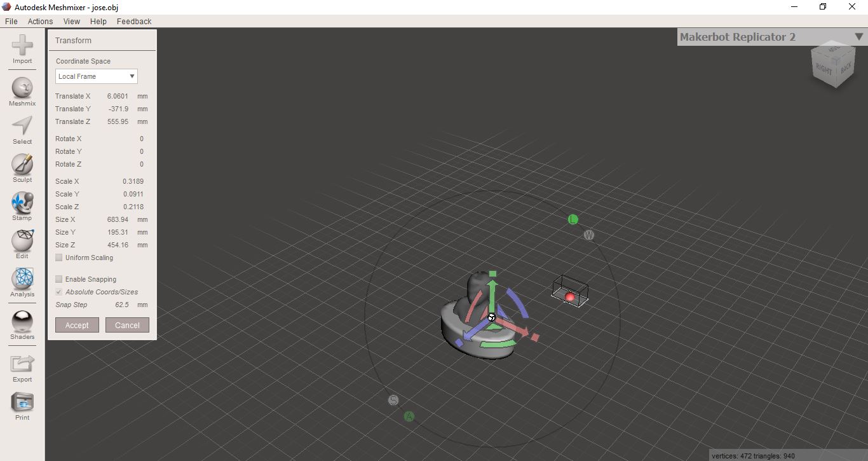Screen dimensions: 868x461
Task: Click the Size Y value 195.31
Action: (x=118, y=232)
